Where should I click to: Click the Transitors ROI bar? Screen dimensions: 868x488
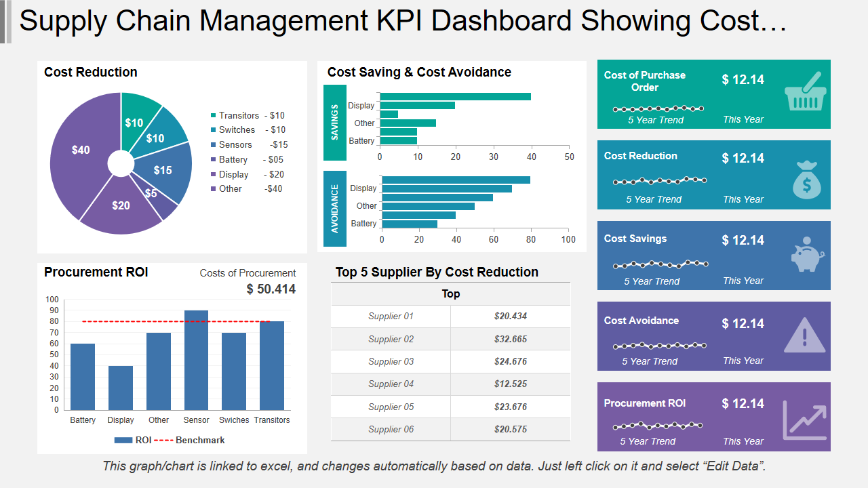(x=272, y=365)
